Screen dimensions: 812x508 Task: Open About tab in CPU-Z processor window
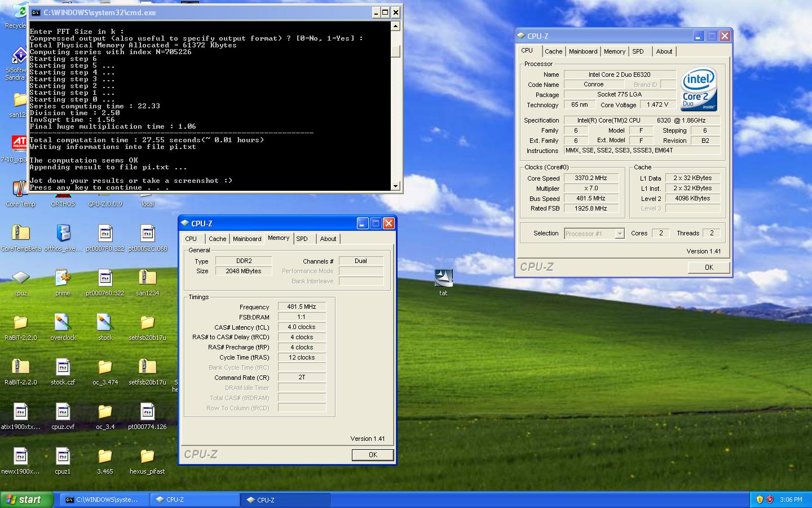point(664,51)
